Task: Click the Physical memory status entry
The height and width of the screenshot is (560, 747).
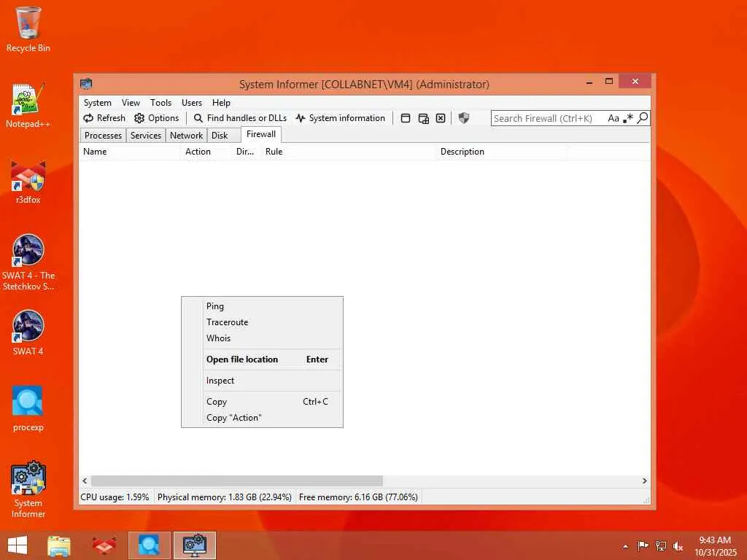Action: tap(225, 497)
